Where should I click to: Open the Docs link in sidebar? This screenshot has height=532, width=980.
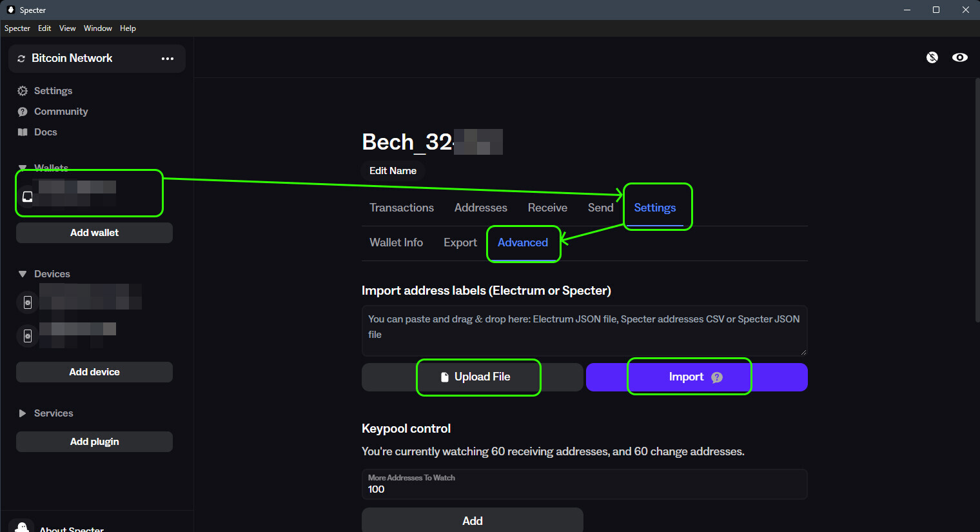tap(46, 132)
